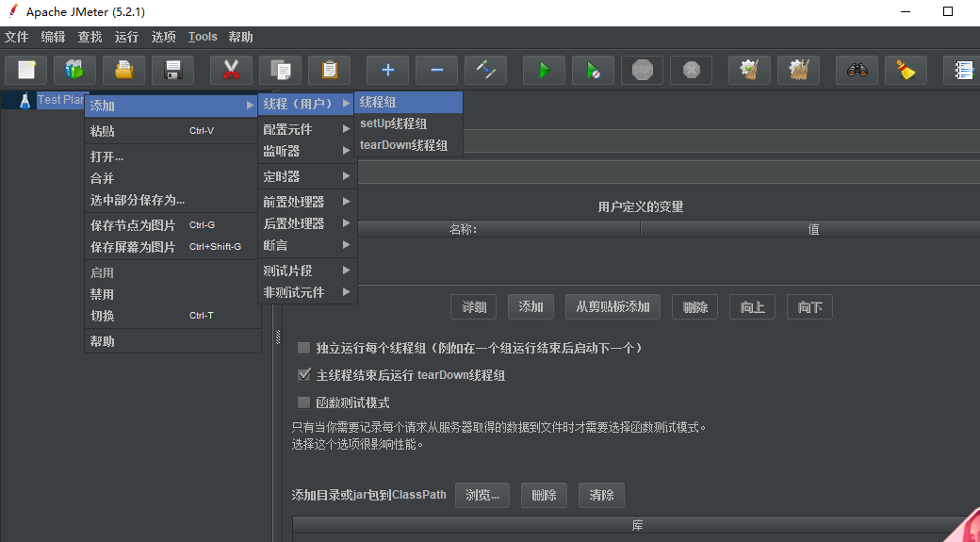
Task: Click the Shutdown gray X icon
Action: [692, 70]
